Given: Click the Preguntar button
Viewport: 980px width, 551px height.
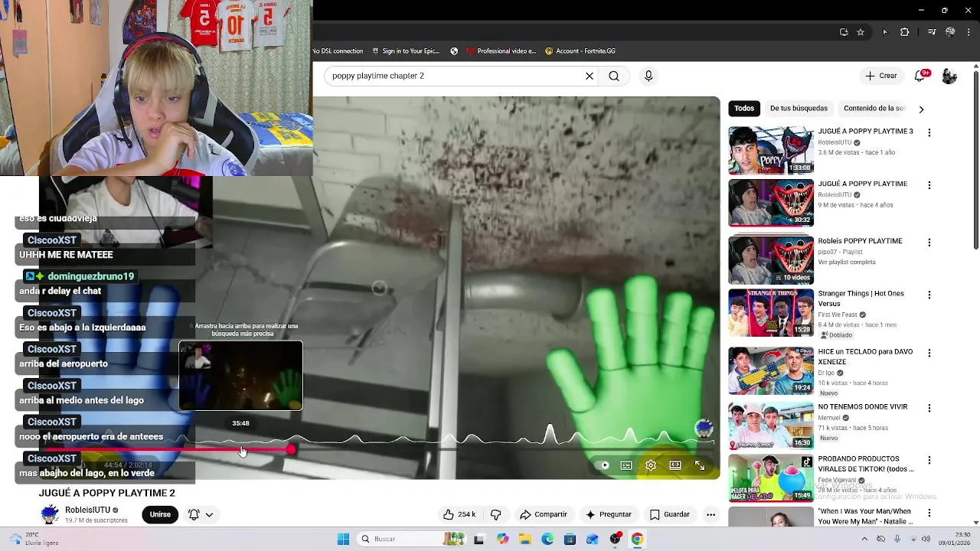Looking at the screenshot, I should coord(609,514).
